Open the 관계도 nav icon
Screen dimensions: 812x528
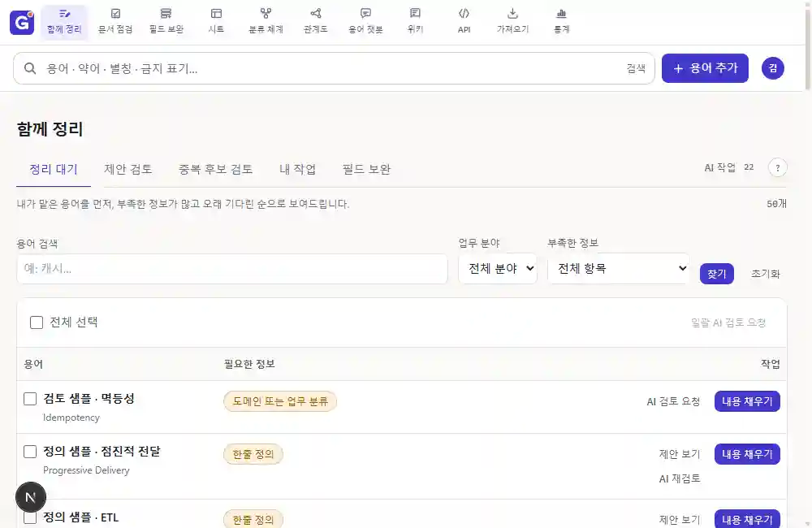[315, 21]
